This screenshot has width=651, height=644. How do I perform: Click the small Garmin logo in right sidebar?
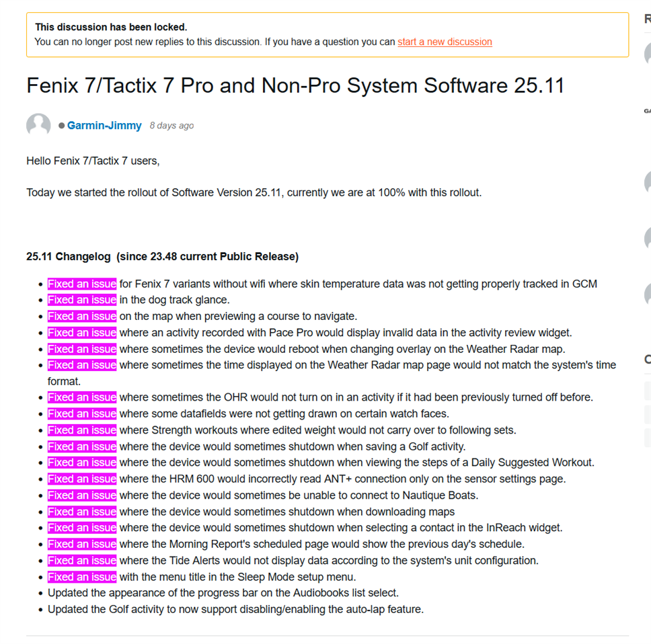pyautogui.click(x=647, y=111)
